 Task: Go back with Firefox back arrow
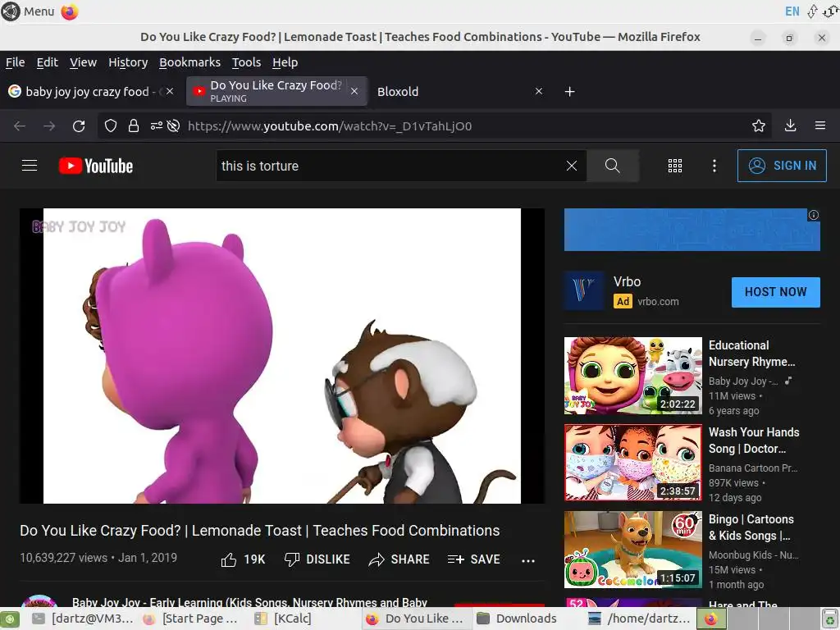(20, 126)
